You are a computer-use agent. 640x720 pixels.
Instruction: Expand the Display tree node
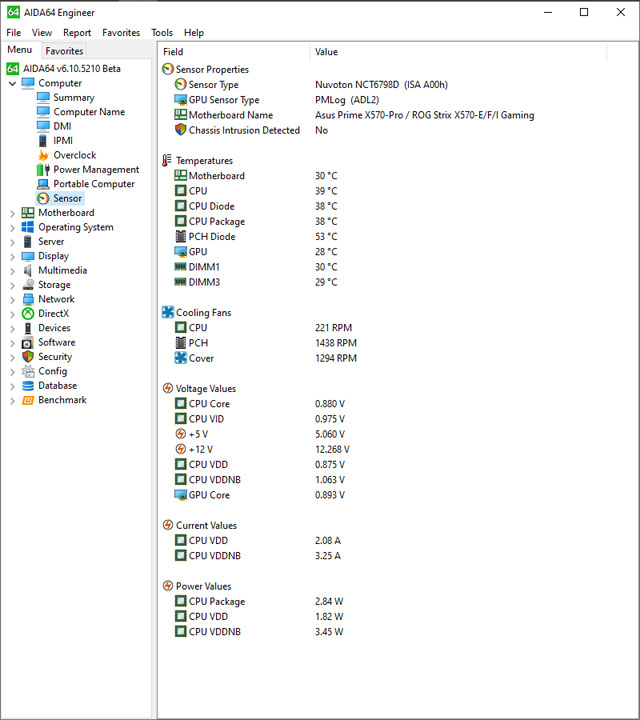coord(12,256)
